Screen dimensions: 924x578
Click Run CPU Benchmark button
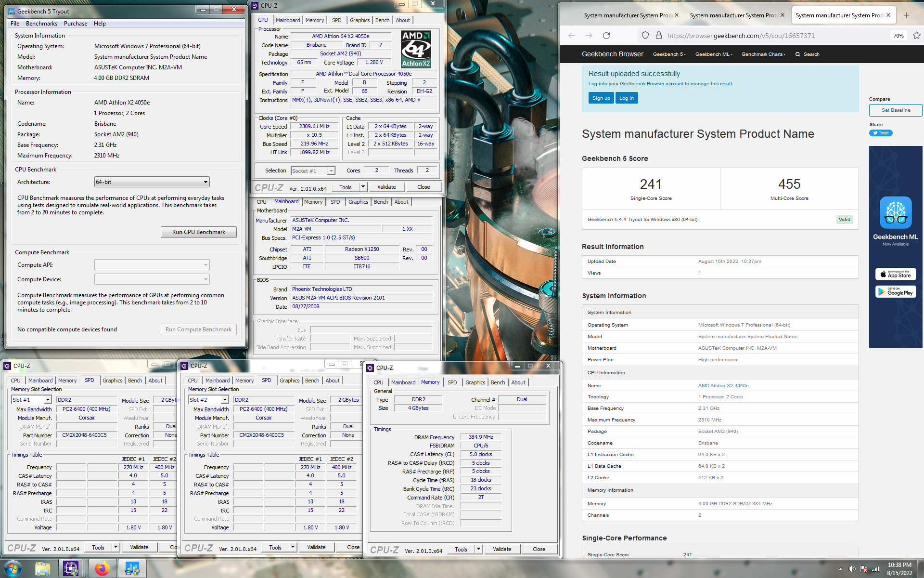(199, 232)
